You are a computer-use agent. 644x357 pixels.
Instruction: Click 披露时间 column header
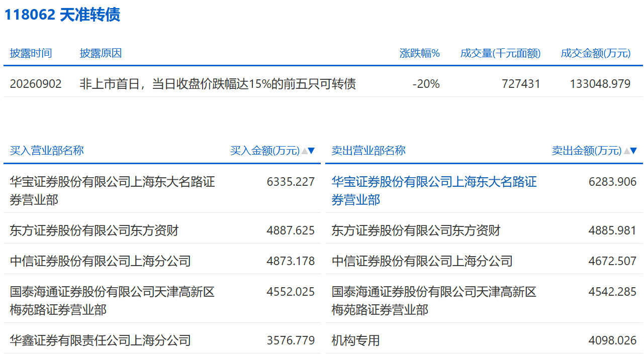[31, 53]
